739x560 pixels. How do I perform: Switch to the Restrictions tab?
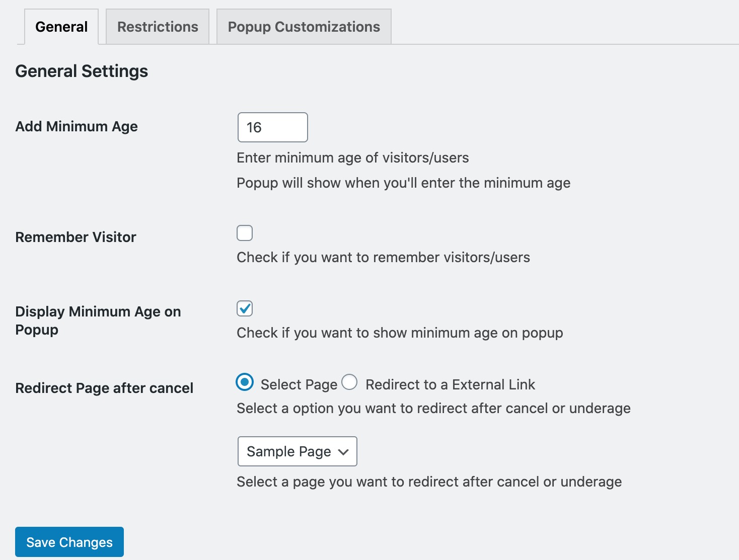point(157,27)
